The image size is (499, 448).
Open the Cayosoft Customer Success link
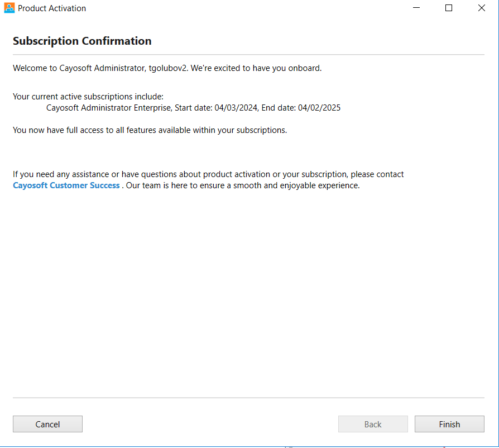pos(66,185)
